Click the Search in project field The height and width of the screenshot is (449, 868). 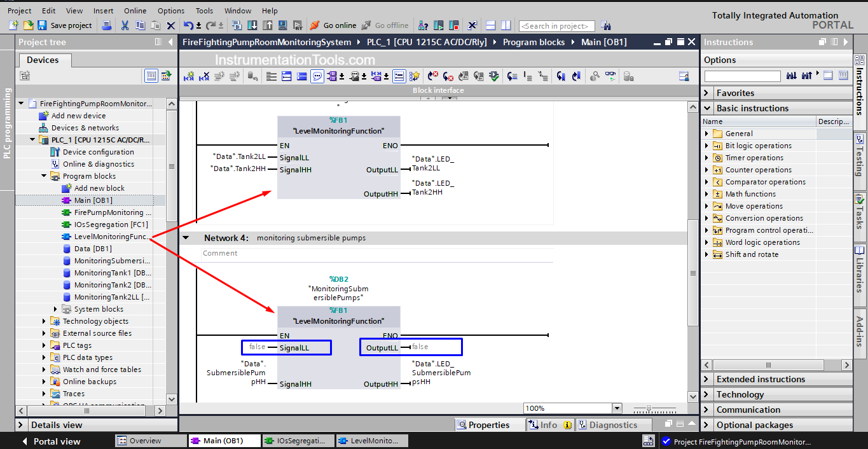pos(556,26)
